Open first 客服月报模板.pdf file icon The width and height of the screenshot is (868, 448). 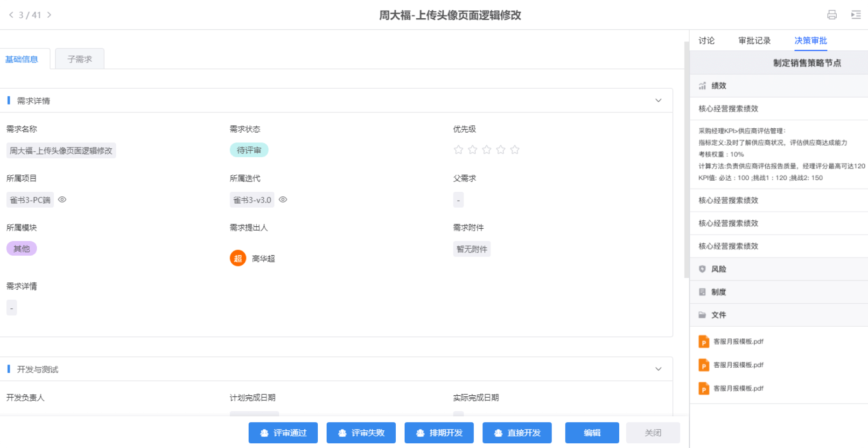click(704, 342)
